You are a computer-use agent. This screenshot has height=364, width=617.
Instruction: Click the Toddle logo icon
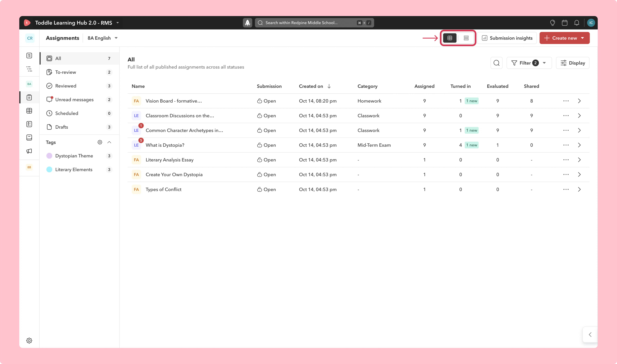[x=27, y=23]
